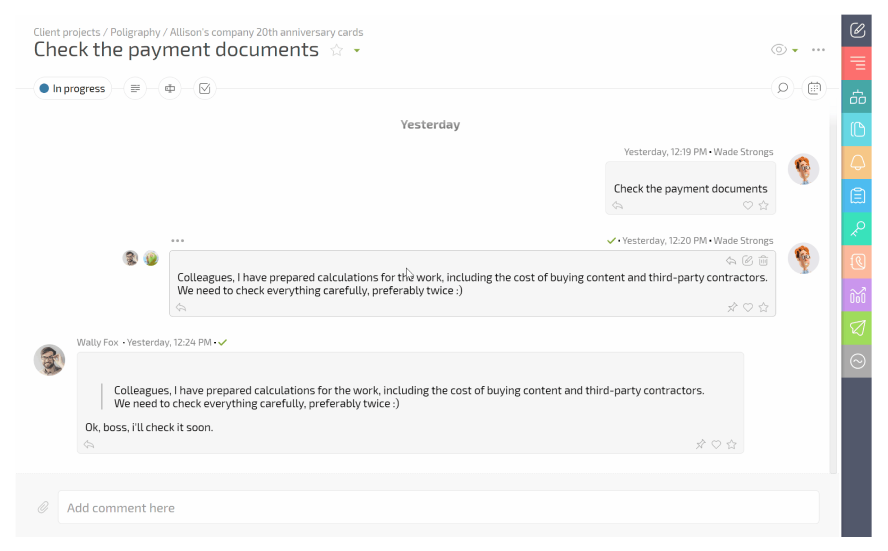
Task: Open the growth chart sidebar icon
Action: 857,295
